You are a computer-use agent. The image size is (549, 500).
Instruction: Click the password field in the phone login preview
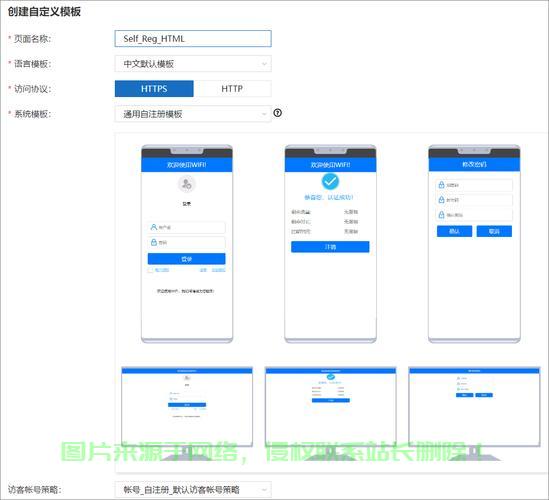(187, 242)
